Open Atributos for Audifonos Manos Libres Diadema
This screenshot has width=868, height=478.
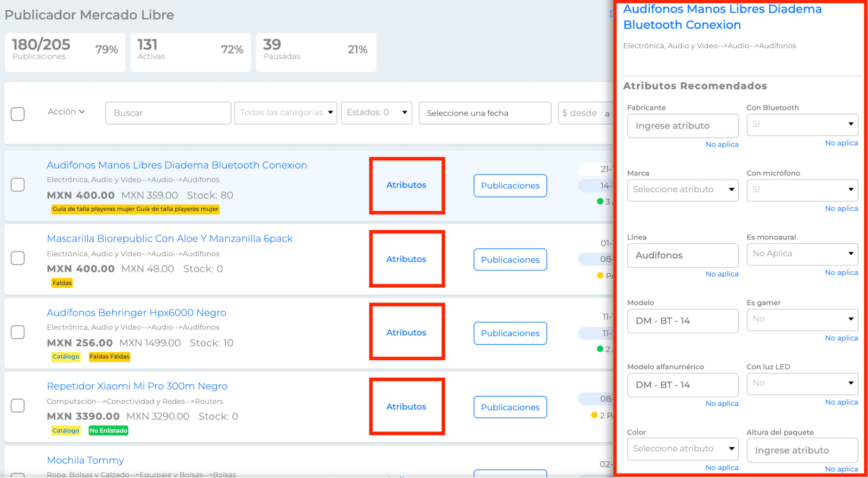click(x=406, y=185)
